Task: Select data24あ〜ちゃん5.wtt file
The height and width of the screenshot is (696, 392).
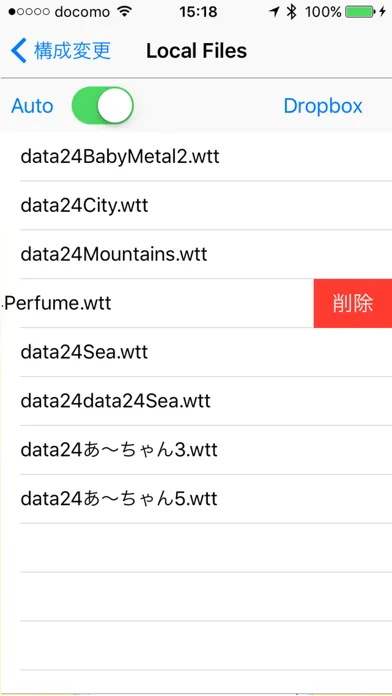Action: point(196,499)
